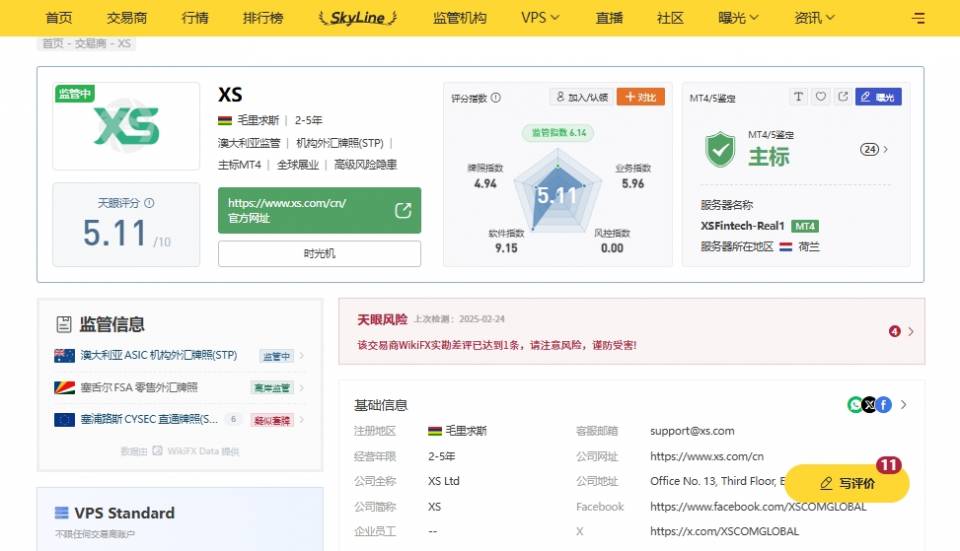Click the heart favorite icon

(820, 97)
